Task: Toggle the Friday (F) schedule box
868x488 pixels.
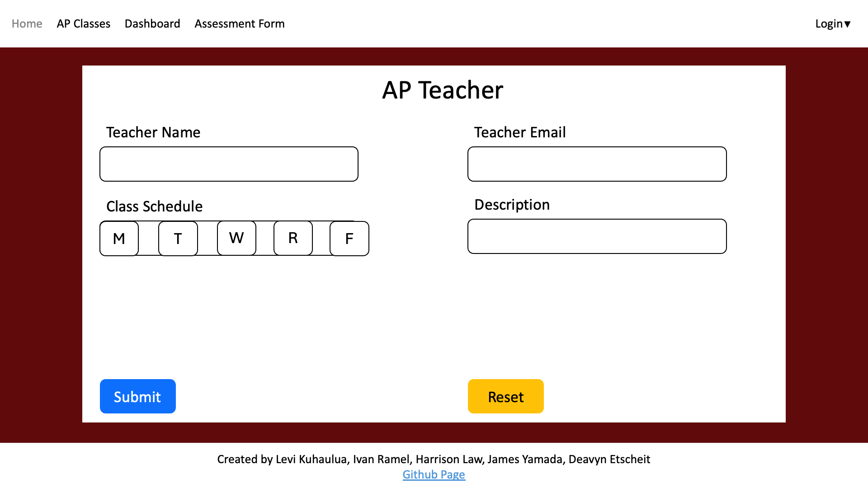Action: pos(349,239)
